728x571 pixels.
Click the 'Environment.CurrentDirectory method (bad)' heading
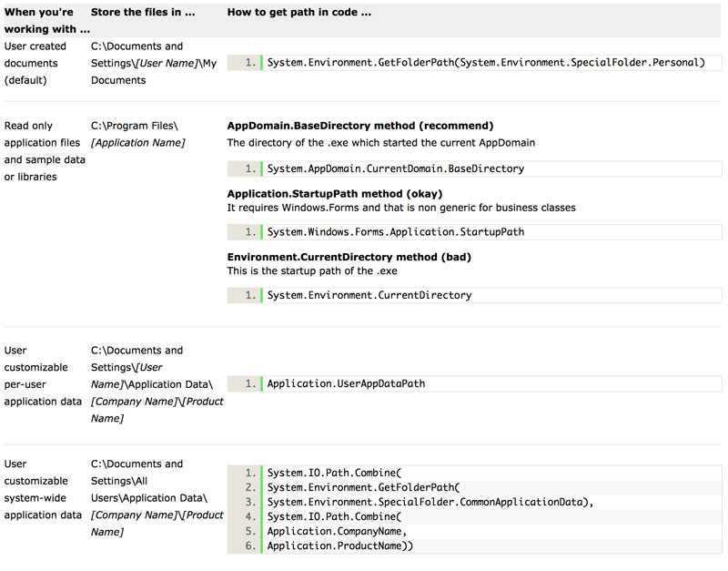click(x=349, y=257)
